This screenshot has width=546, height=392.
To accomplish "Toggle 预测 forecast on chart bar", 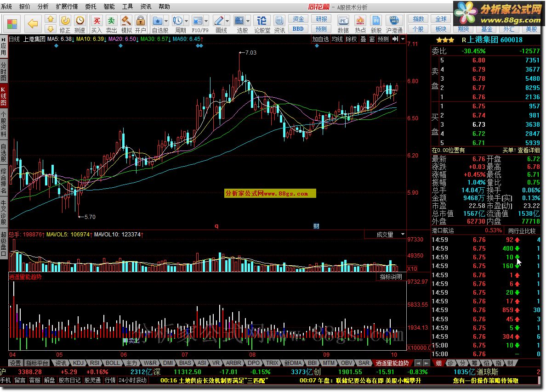I will tap(383, 39).
